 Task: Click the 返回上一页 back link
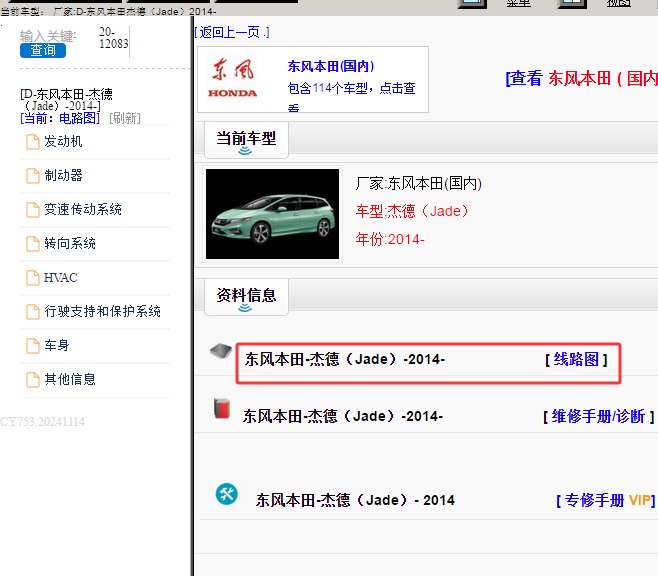[233, 32]
